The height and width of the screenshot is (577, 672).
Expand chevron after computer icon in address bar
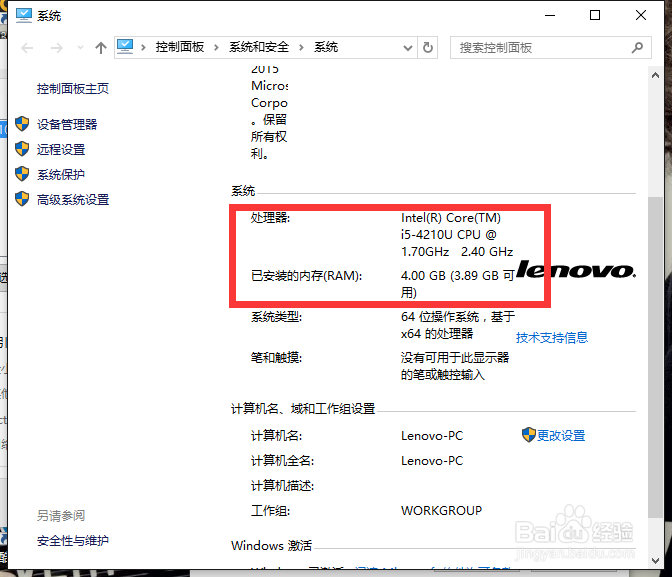144,47
